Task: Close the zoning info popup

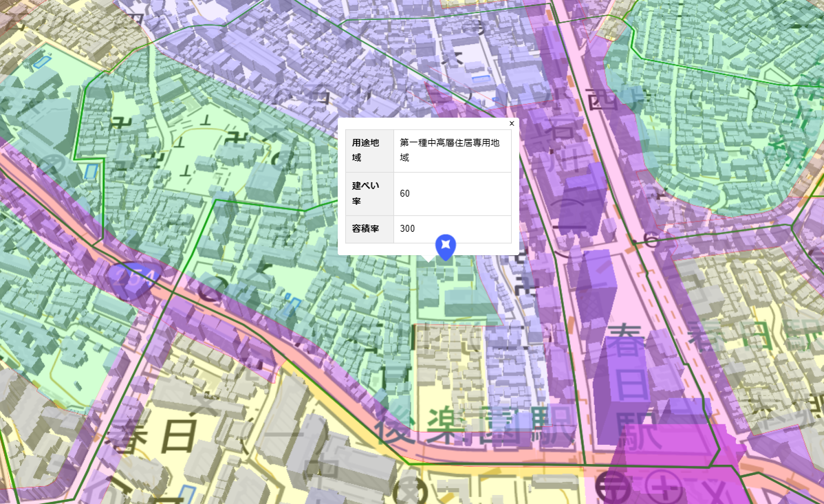Action: (511, 124)
